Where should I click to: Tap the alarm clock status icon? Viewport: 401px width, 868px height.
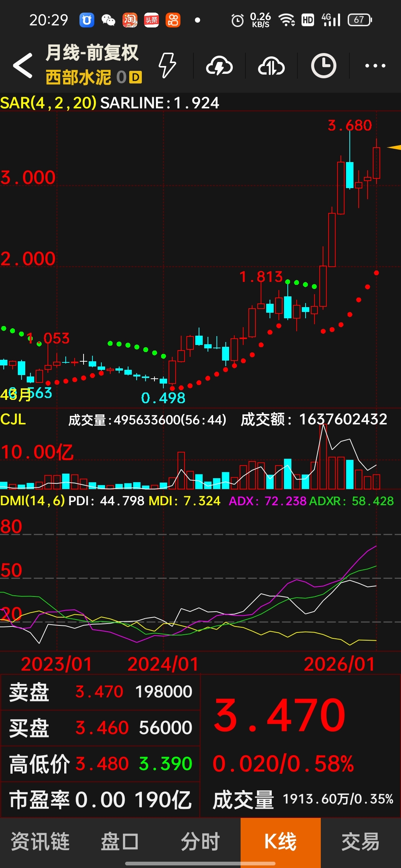(x=238, y=20)
